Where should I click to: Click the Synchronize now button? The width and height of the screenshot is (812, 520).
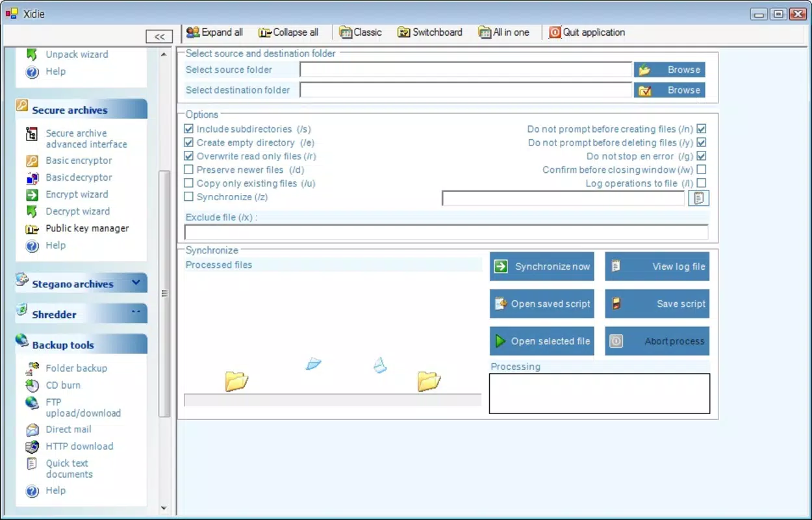tap(542, 266)
